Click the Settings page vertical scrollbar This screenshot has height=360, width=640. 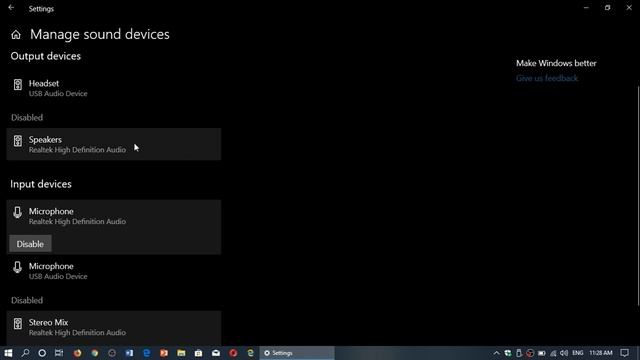coord(638,196)
